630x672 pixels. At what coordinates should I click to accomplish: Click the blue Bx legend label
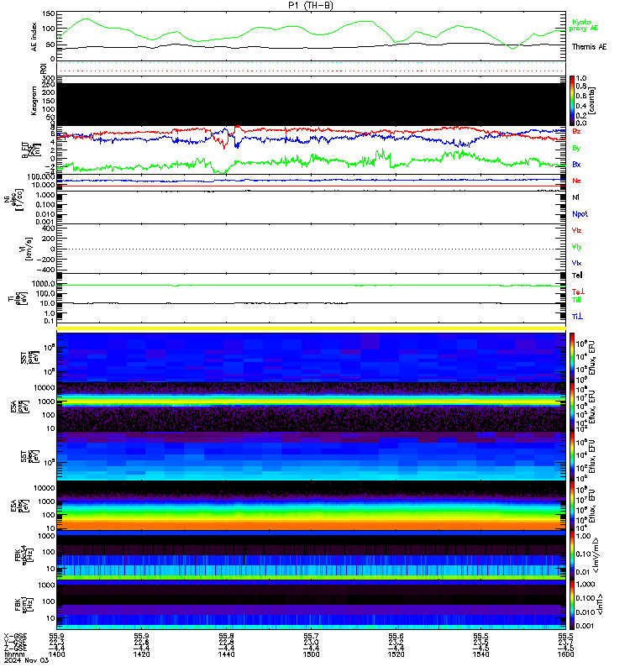[576, 164]
